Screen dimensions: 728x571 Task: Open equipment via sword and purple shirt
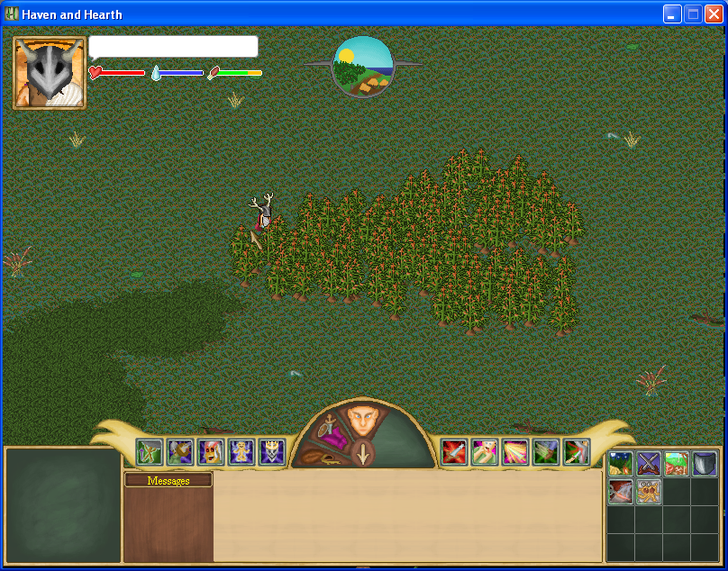pos(332,432)
